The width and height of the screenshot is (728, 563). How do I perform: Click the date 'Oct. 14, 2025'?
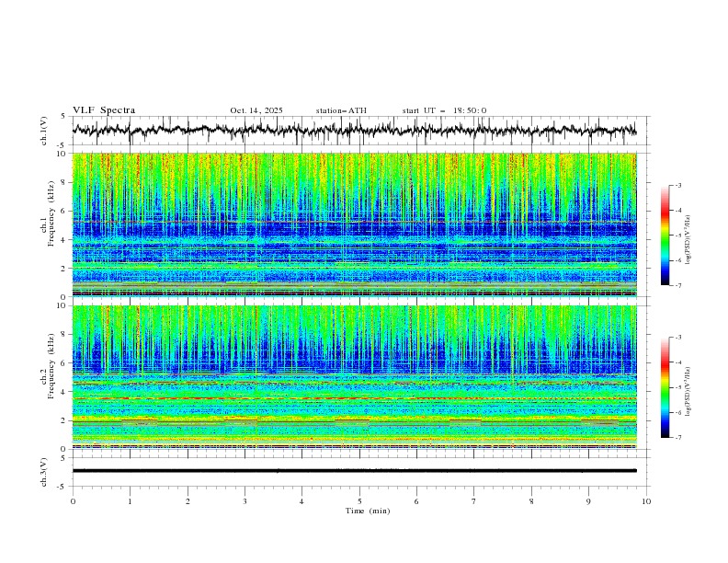click(x=256, y=110)
